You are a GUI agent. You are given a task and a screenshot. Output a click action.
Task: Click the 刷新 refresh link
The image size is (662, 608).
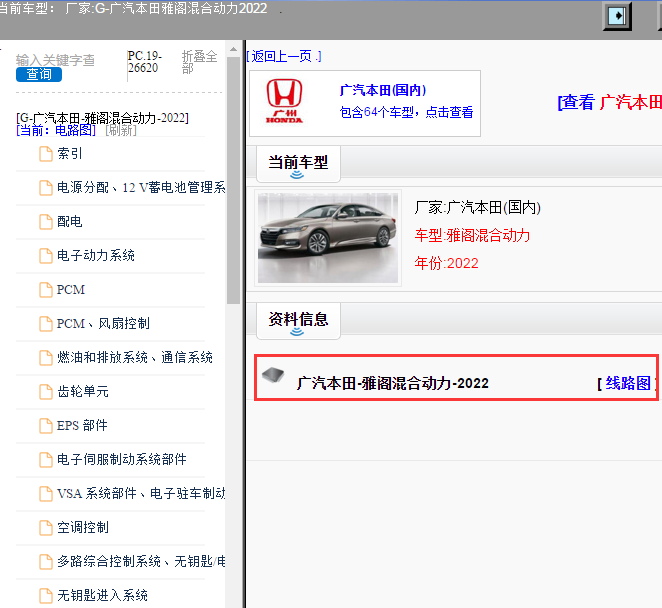121,130
